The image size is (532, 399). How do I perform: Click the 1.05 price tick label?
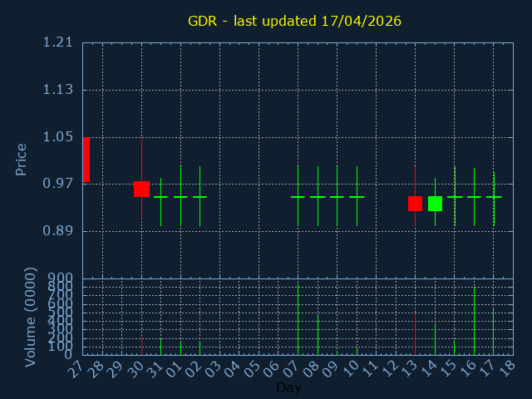coord(57,137)
